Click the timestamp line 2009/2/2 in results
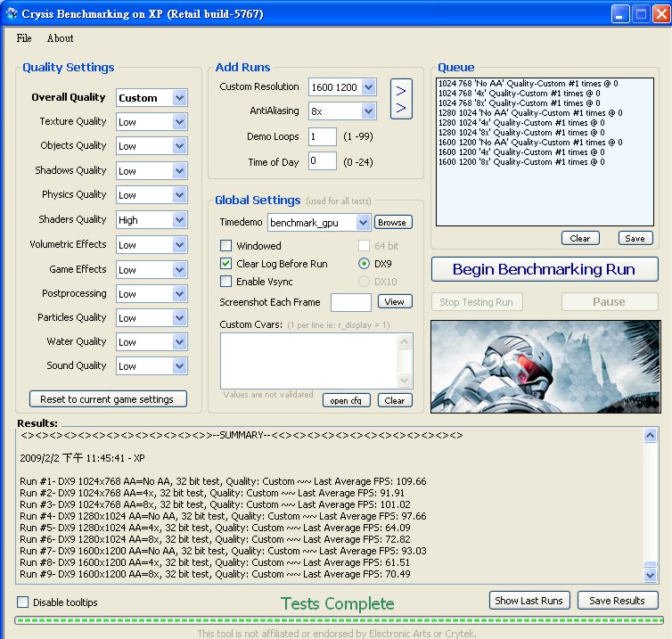Screen dimensions: 672x639 point(82,458)
